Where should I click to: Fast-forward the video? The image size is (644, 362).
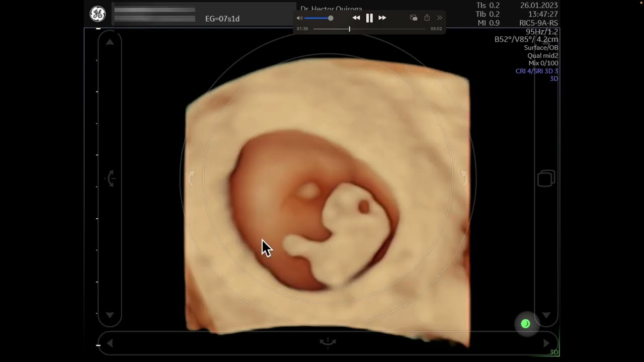pyautogui.click(x=382, y=18)
